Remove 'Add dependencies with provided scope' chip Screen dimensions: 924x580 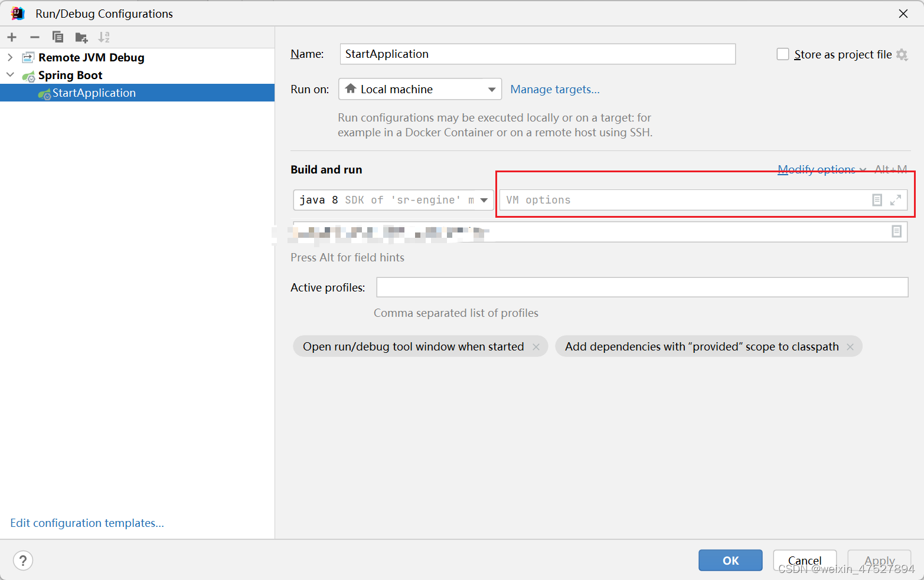coord(850,347)
